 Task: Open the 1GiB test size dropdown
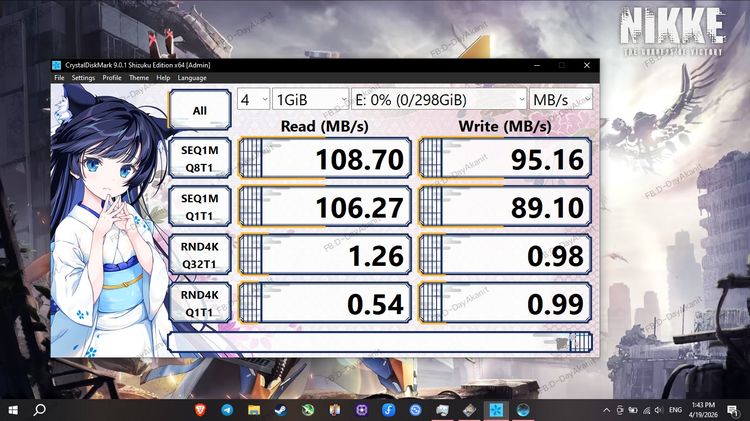coord(310,100)
